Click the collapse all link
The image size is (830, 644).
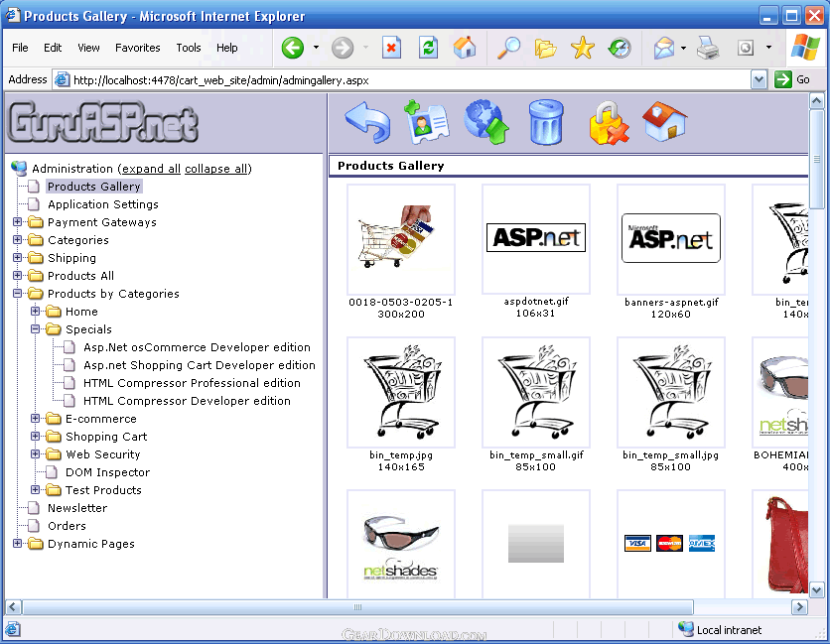[216, 169]
